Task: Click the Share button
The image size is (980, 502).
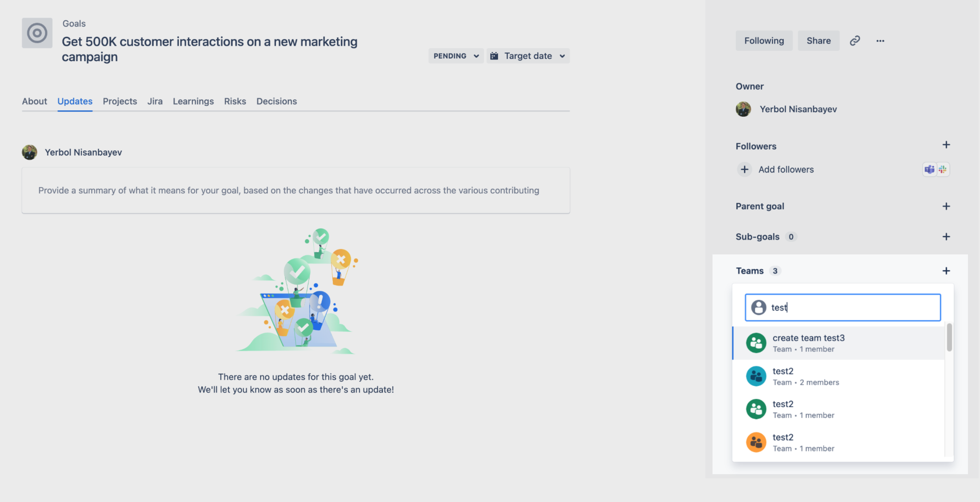Action: coord(818,41)
